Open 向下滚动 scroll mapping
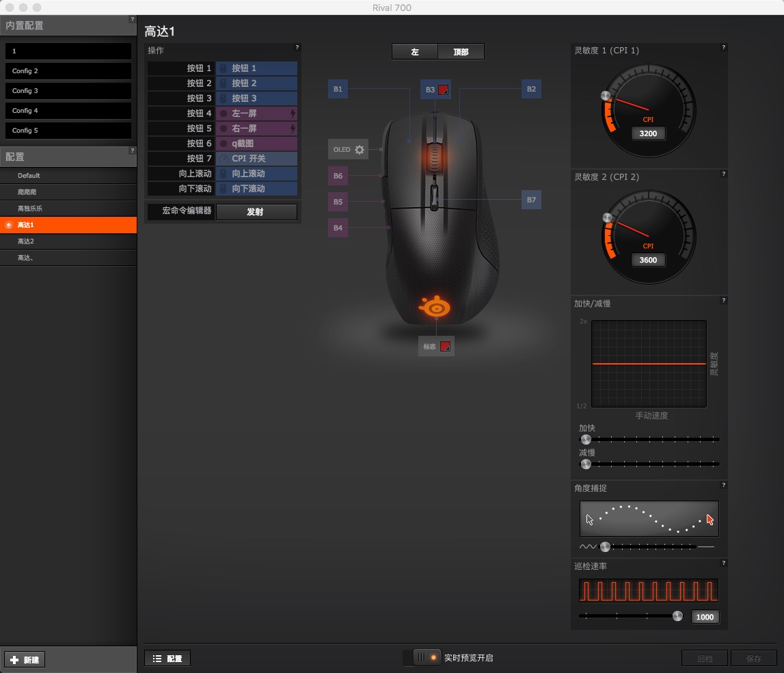Image resolution: width=784 pixels, height=673 pixels. [256, 188]
